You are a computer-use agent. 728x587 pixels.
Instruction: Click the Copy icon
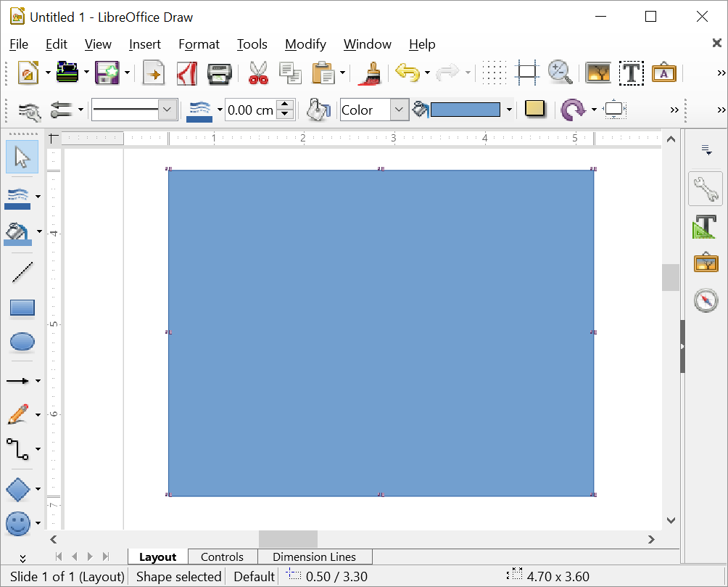(x=290, y=73)
